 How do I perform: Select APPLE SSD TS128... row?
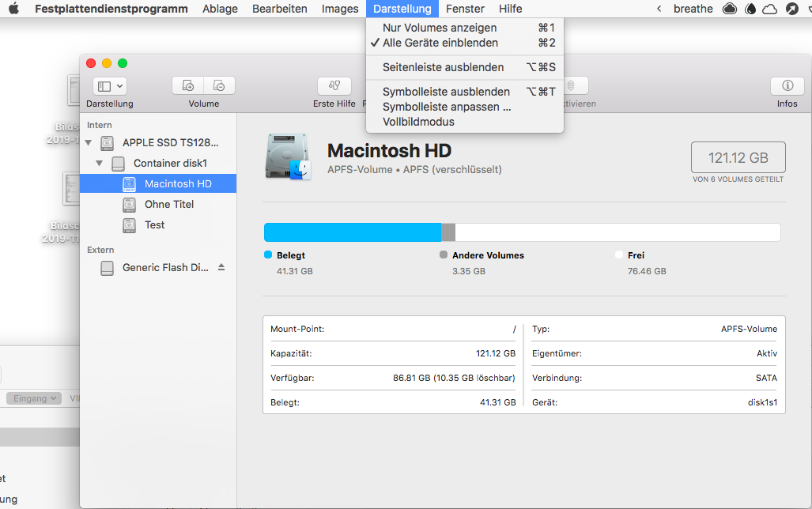(158, 142)
